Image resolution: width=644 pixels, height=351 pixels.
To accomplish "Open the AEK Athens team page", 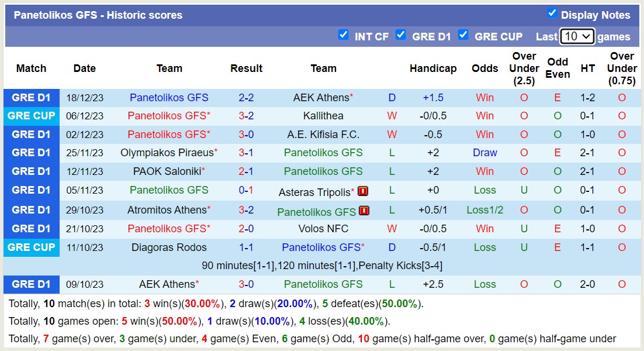I will coord(320,97).
